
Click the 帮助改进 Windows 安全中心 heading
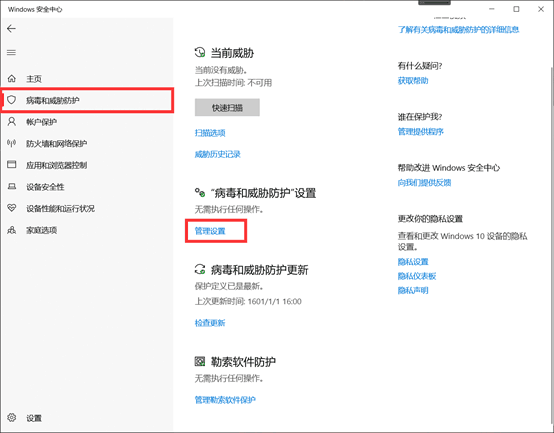449,168
